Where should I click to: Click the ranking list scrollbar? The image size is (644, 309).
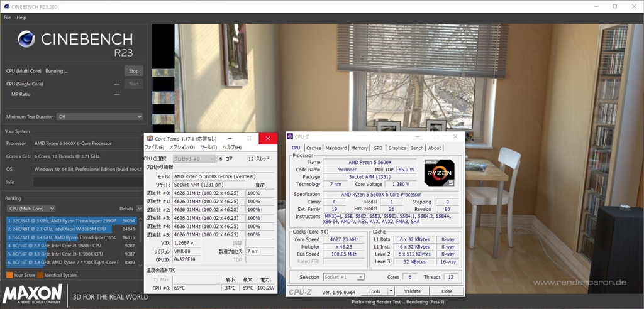click(x=141, y=242)
